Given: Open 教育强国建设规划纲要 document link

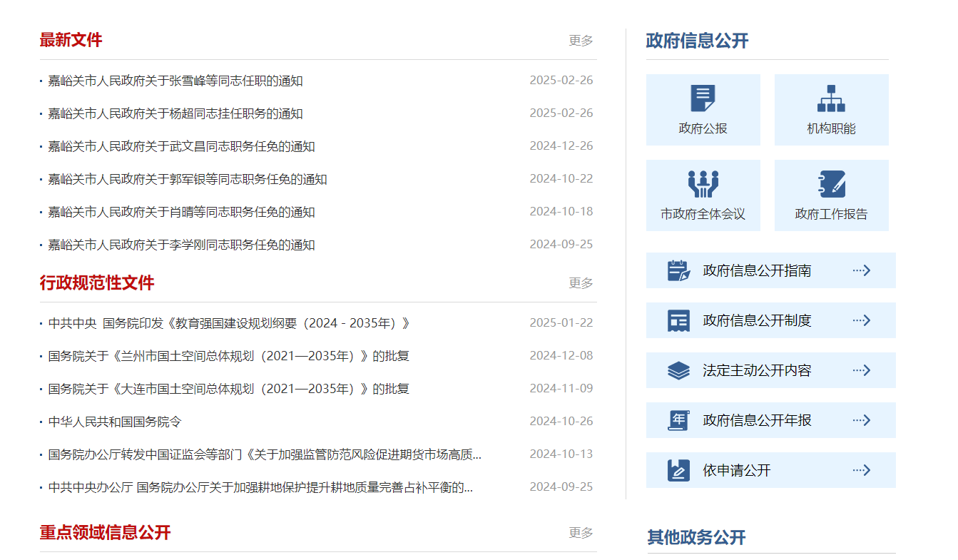Looking at the screenshot, I should [x=228, y=324].
